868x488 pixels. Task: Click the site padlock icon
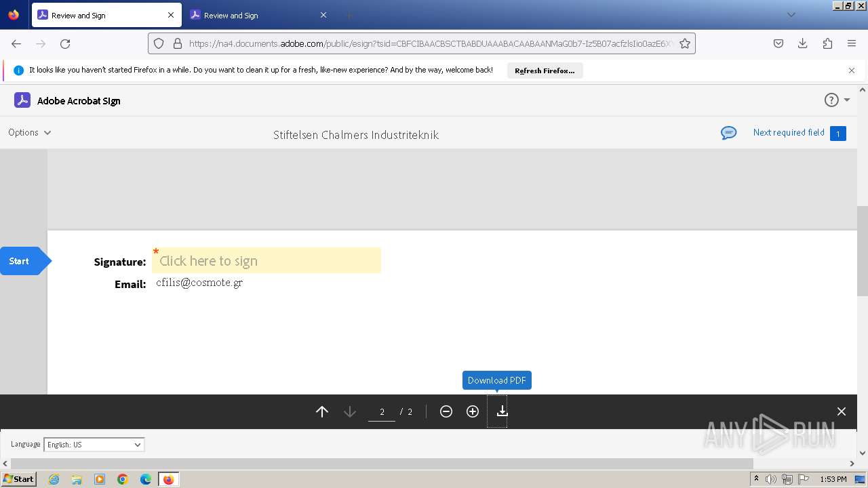coord(178,43)
